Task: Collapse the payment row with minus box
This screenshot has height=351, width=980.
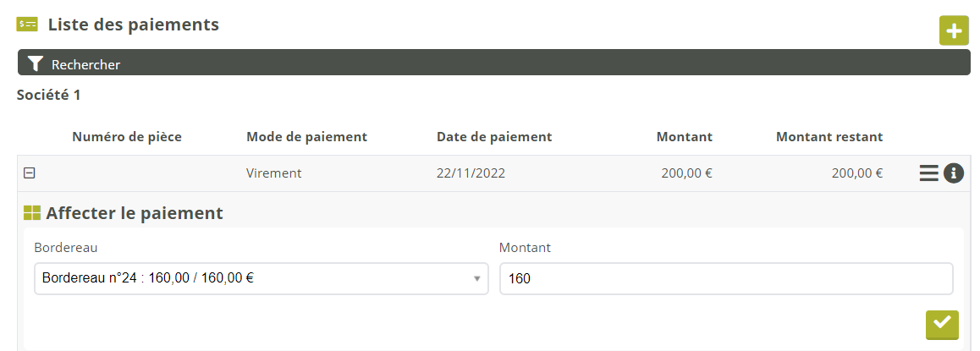Action: pos(30,173)
